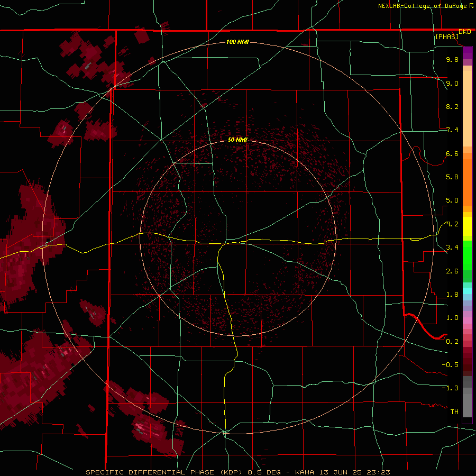
Task: Click the 3.4 value on color scale
Action: [452, 248]
